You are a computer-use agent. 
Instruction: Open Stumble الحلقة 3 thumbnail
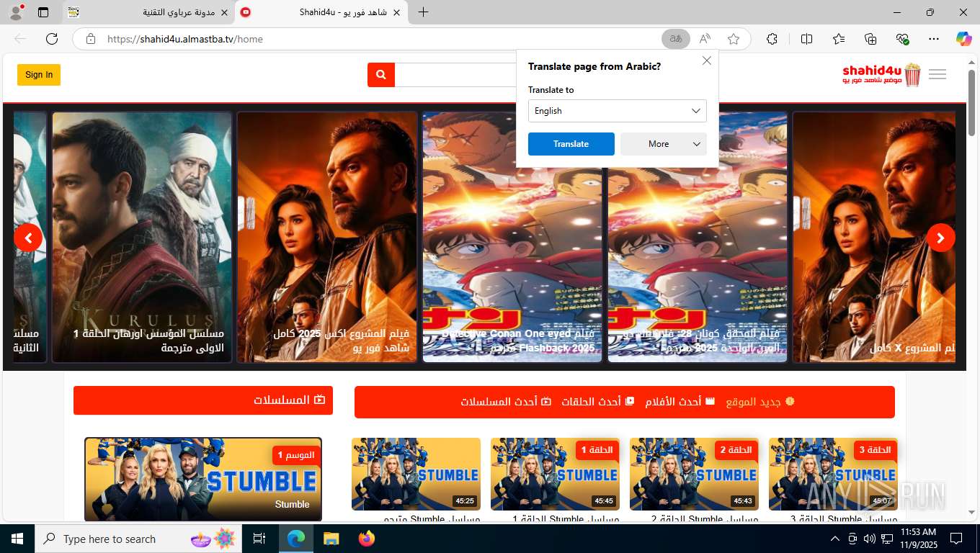(833, 474)
